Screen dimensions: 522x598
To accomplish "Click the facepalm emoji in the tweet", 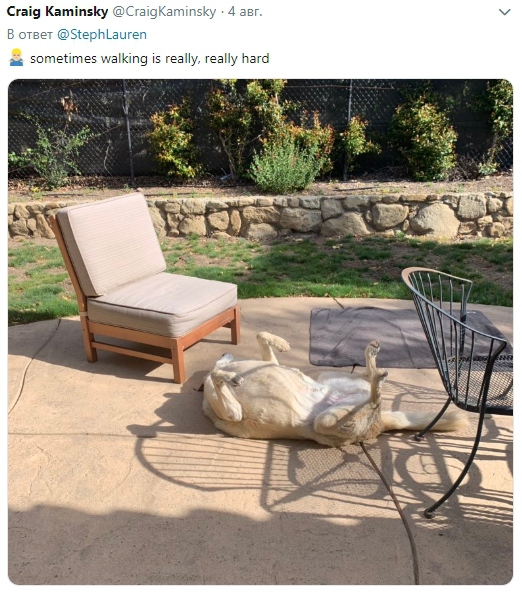I will click(16, 57).
